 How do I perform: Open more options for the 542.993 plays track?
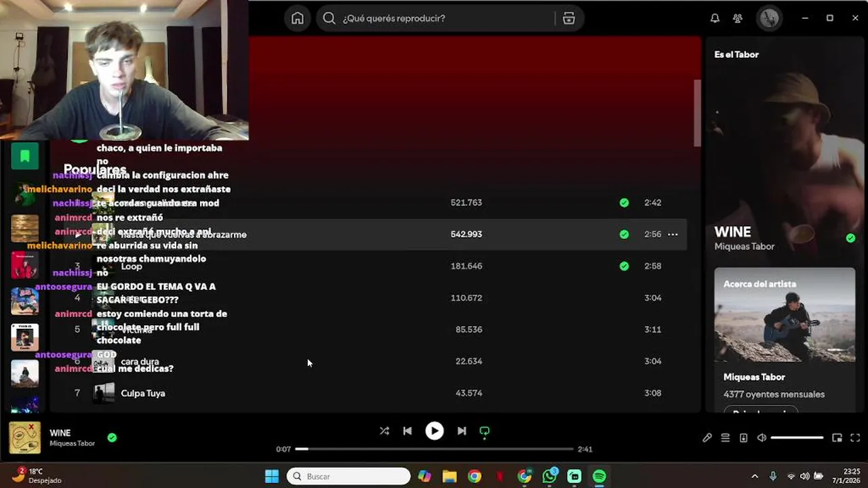point(673,235)
